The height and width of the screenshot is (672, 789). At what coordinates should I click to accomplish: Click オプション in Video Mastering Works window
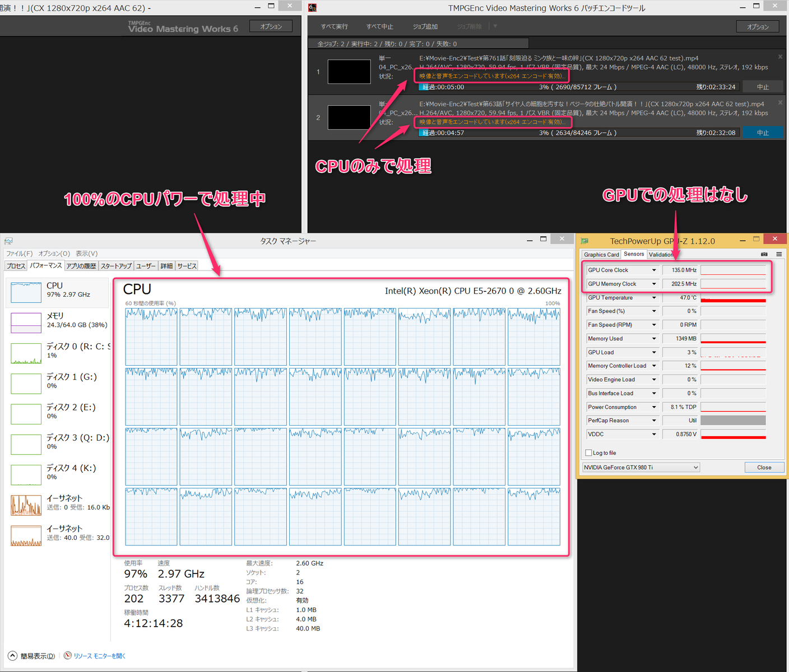pyautogui.click(x=271, y=26)
